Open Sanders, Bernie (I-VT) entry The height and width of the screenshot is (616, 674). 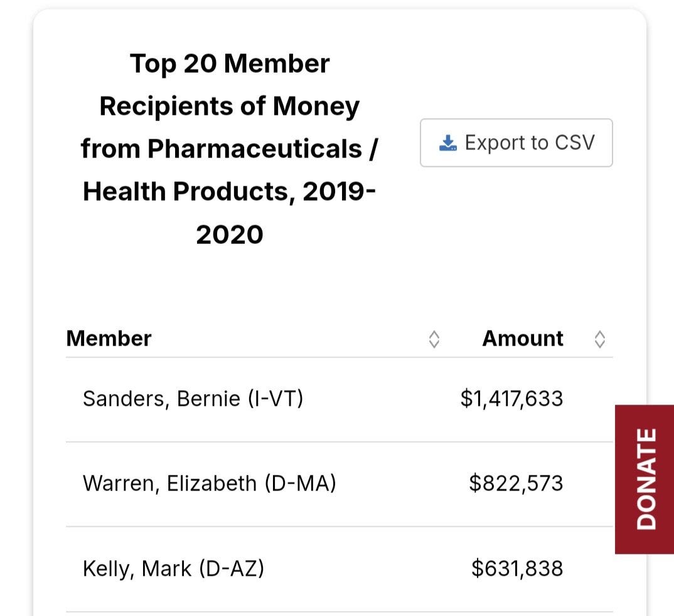[x=193, y=398]
